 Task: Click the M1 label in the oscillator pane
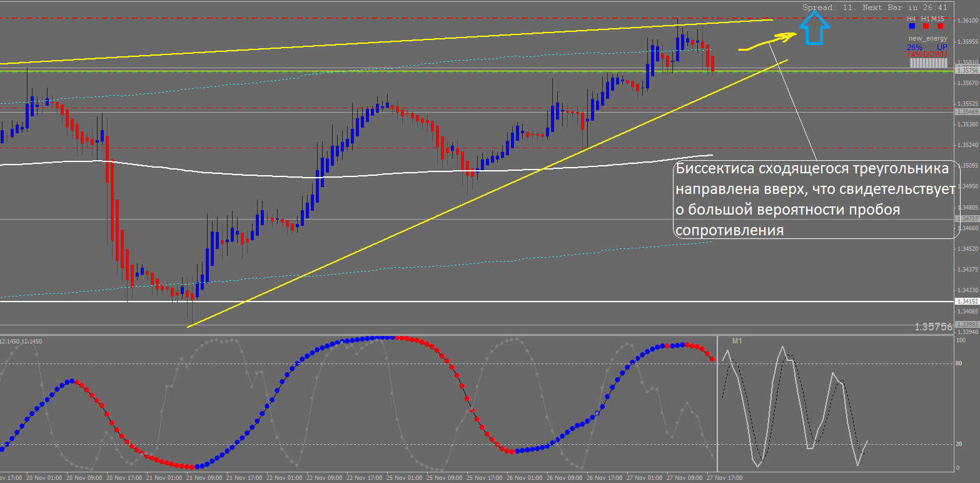pyautogui.click(x=737, y=341)
